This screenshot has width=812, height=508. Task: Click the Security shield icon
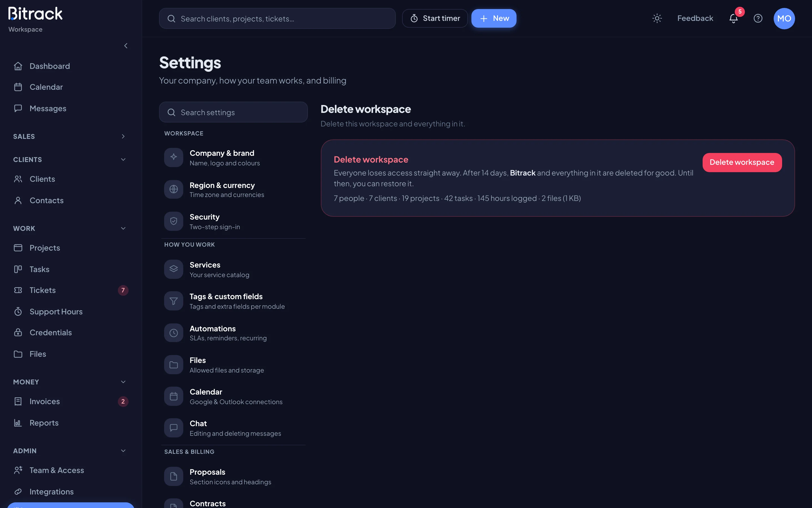[x=173, y=221]
